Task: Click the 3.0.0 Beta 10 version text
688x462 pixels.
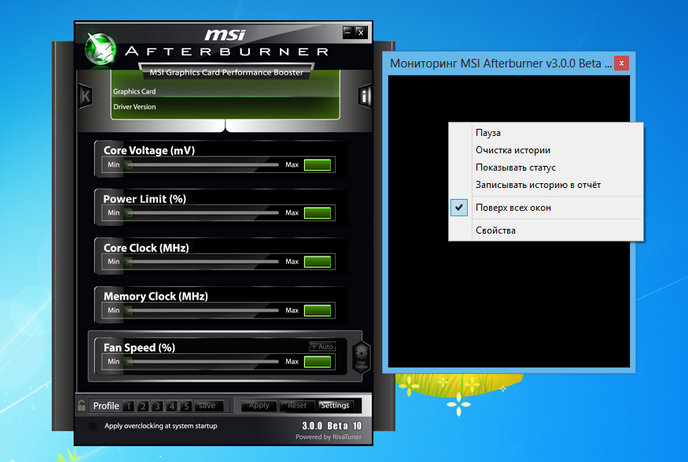Action: 332,426
